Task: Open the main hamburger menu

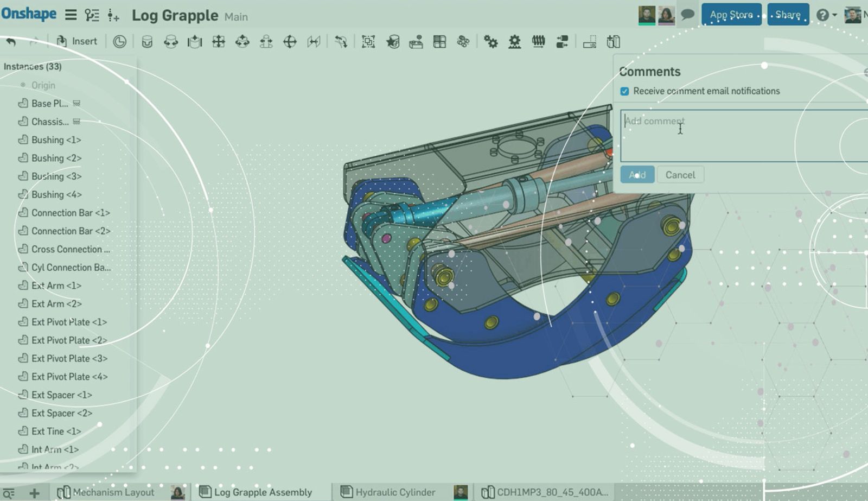Action: 71,15
